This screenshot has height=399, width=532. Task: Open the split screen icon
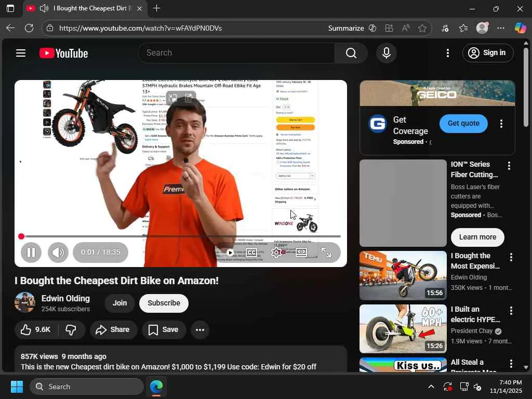pyautogui.click(x=389, y=28)
